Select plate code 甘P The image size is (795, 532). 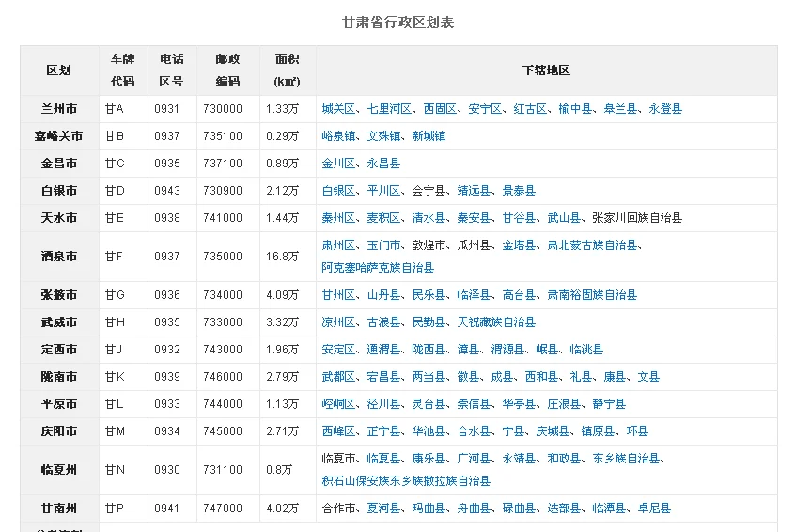coord(114,509)
